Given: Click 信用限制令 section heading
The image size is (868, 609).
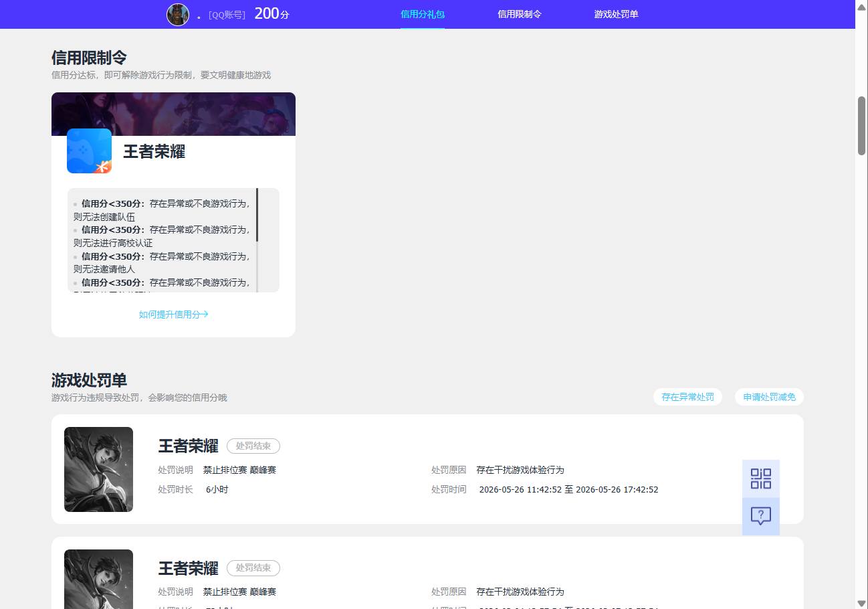Looking at the screenshot, I should pos(89,58).
